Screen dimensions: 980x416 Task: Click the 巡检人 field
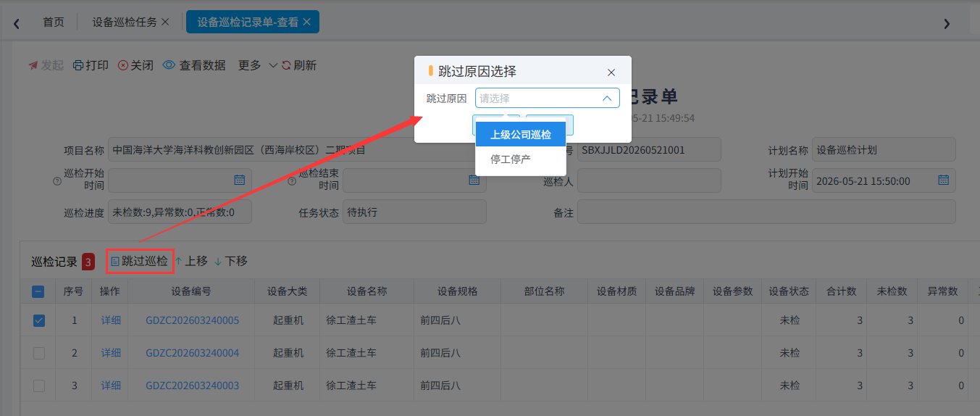(x=649, y=180)
